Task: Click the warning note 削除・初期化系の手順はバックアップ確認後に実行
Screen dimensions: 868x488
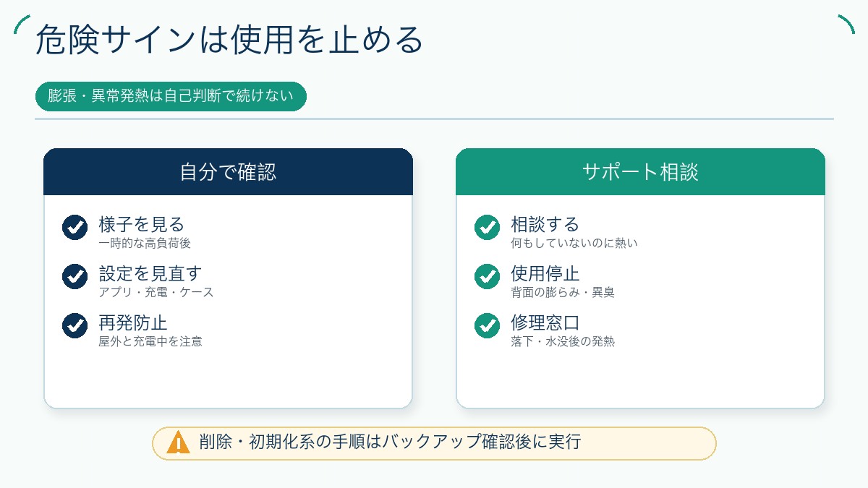Action: (434, 443)
